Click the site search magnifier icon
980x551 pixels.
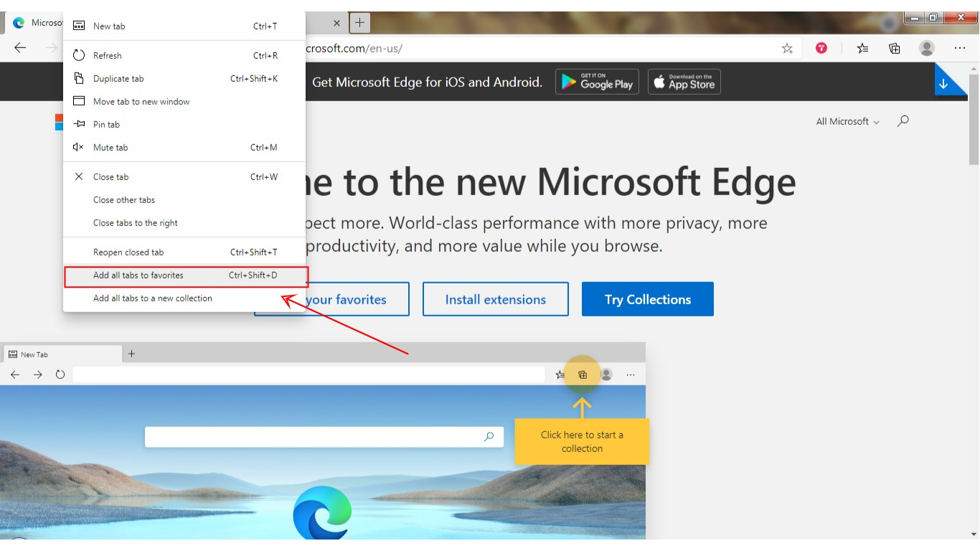903,121
